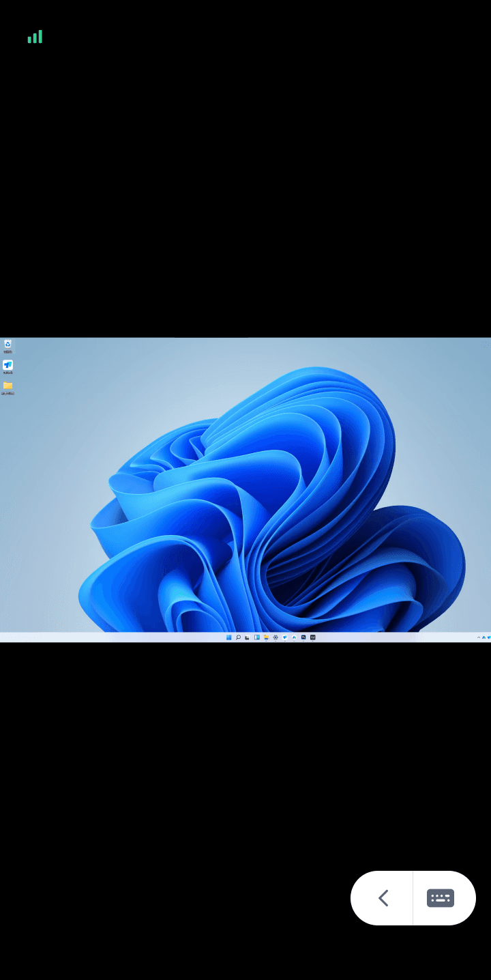
Task: Open the dark last taskbar app
Action: pos(313,637)
